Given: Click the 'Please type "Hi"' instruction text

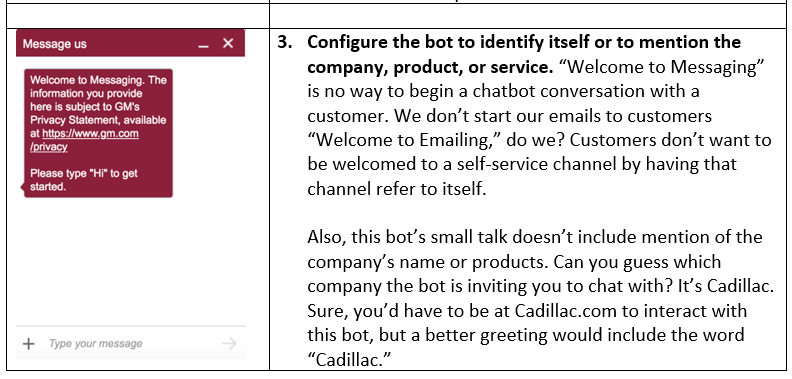Looking at the screenshot, I should pyautogui.click(x=84, y=180).
